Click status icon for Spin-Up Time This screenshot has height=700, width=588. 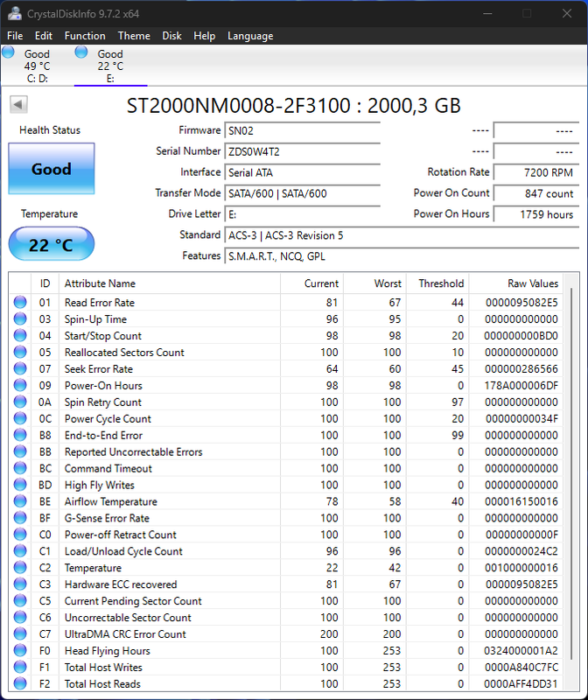(20, 318)
